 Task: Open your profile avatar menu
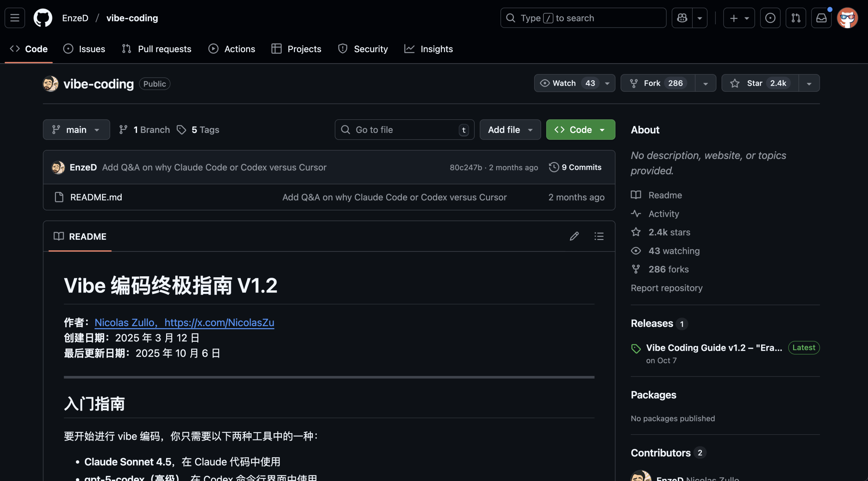click(x=848, y=18)
